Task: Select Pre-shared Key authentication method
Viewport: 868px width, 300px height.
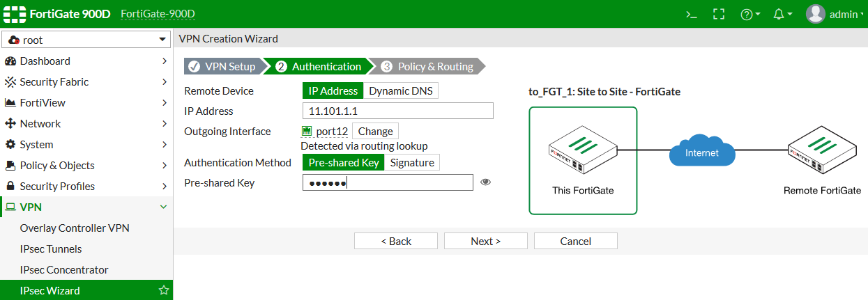Action: click(343, 162)
